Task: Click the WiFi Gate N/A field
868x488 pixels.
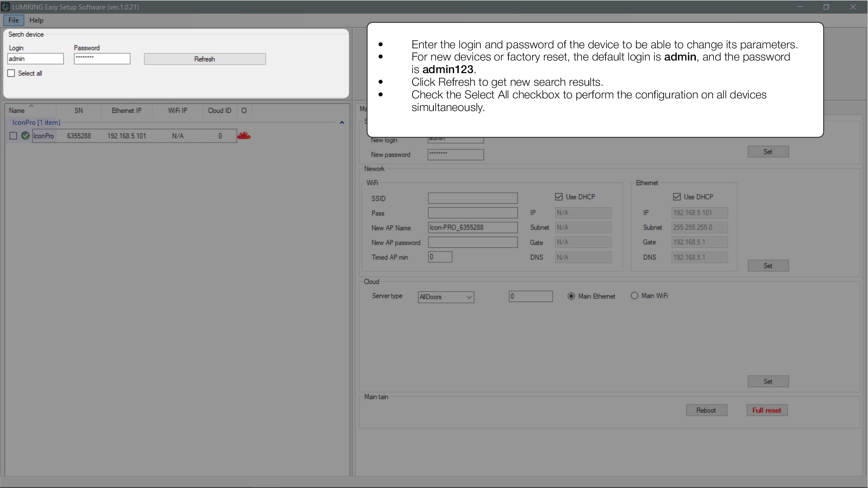Action: click(583, 242)
